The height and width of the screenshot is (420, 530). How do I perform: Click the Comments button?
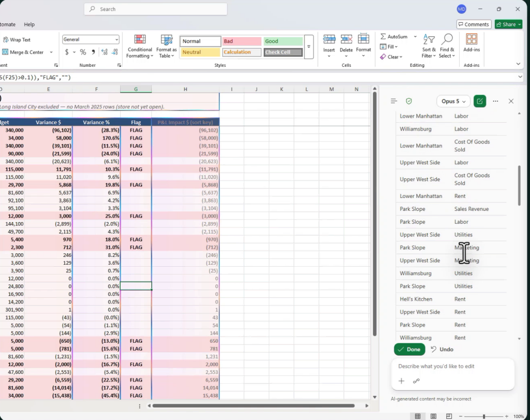474,24
